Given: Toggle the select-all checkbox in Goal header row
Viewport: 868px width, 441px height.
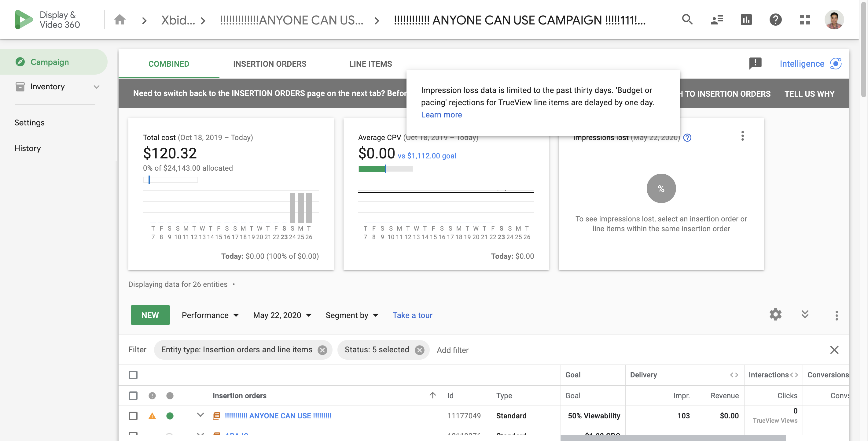Looking at the screenshot, I should [x=133, y=375].
